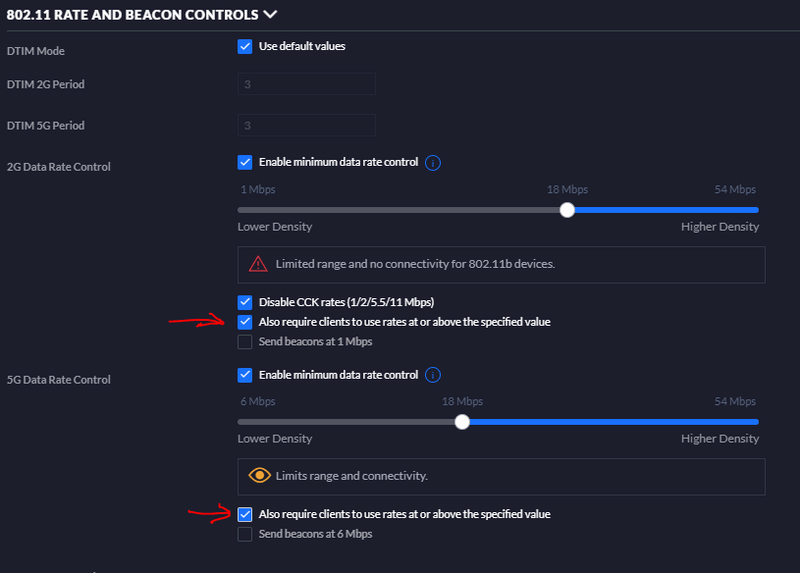Image resolution: width=800 pixels, height=573 pixels.
Task: Enable Send beacons at 6 Mbps
Action: tap(245, 534)
